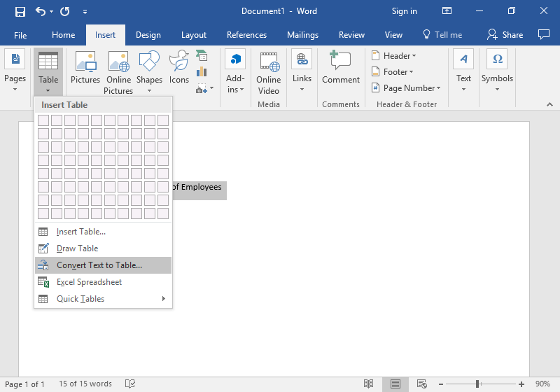The height and width of the screenshot is (392, 560).
Task: Click the highlighted 'of Employees' text
Action: [197, 187]
